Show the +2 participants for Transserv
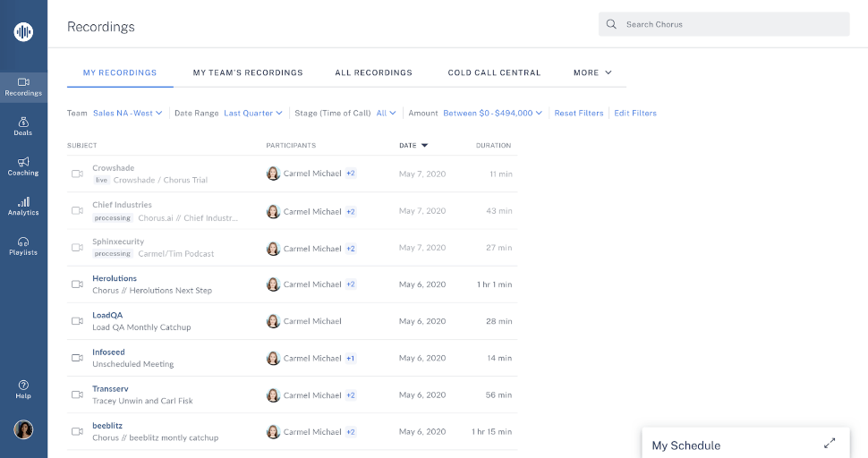This screenshot has height=458, width=868. [351, 395]
